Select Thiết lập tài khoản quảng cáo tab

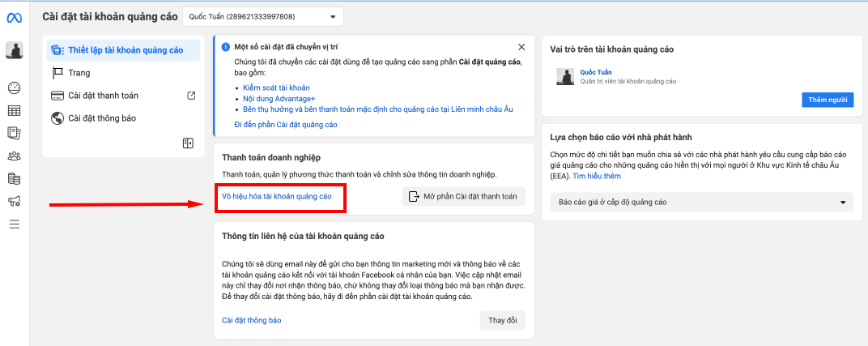point(123,50)
